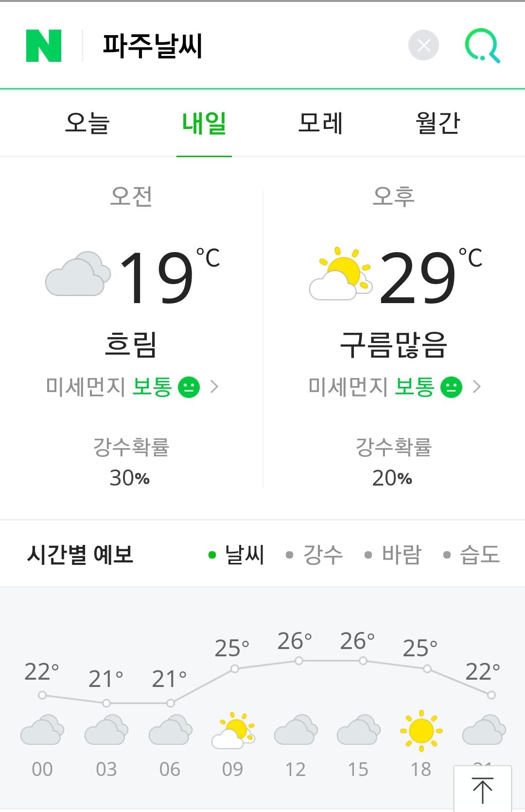Tap the sunny icon at 18 hour
The image size is (525, 812).
click(x=421, y=731)
